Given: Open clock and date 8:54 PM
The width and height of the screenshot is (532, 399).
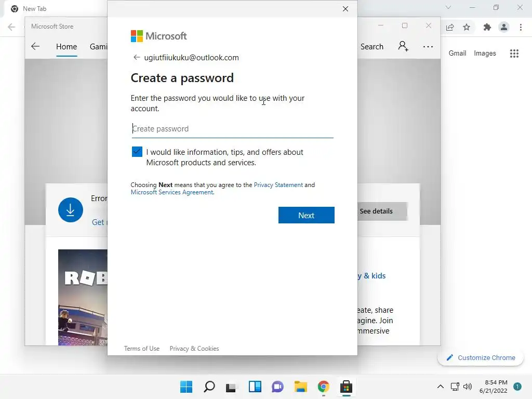Looking at the screenshot, I should pos(494,387).
